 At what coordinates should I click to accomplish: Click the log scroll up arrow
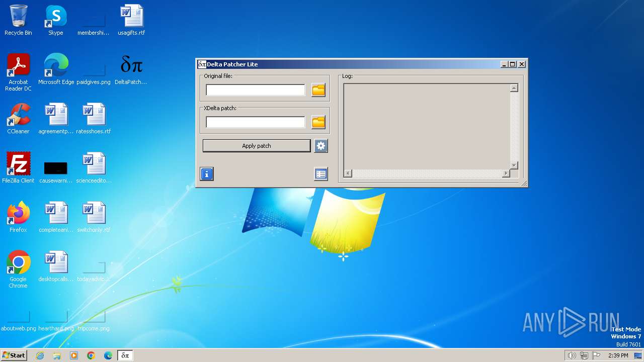pos(514,88)
